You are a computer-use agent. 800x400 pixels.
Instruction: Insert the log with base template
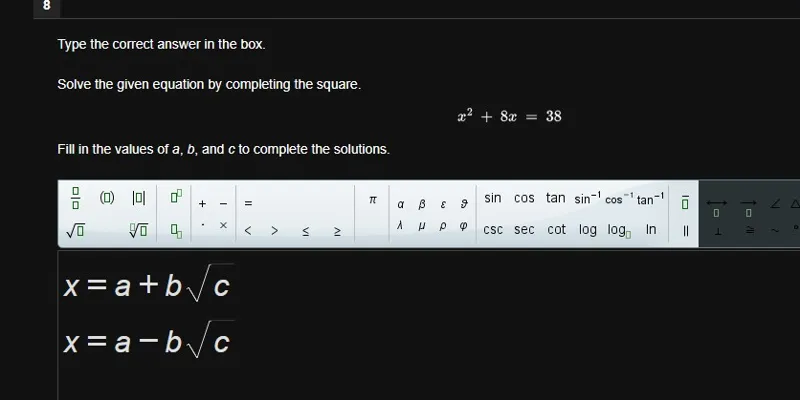coord(619,231)
